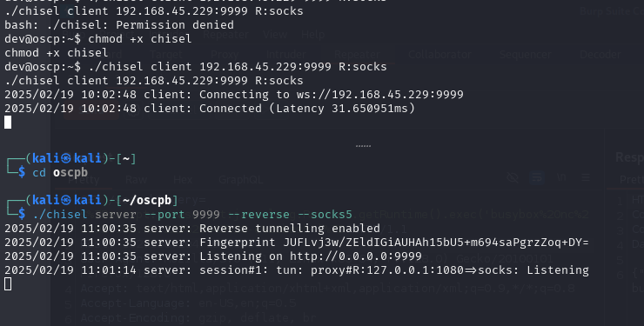Click the 'session#1:' label in the server log

click(x=234, y=270)
